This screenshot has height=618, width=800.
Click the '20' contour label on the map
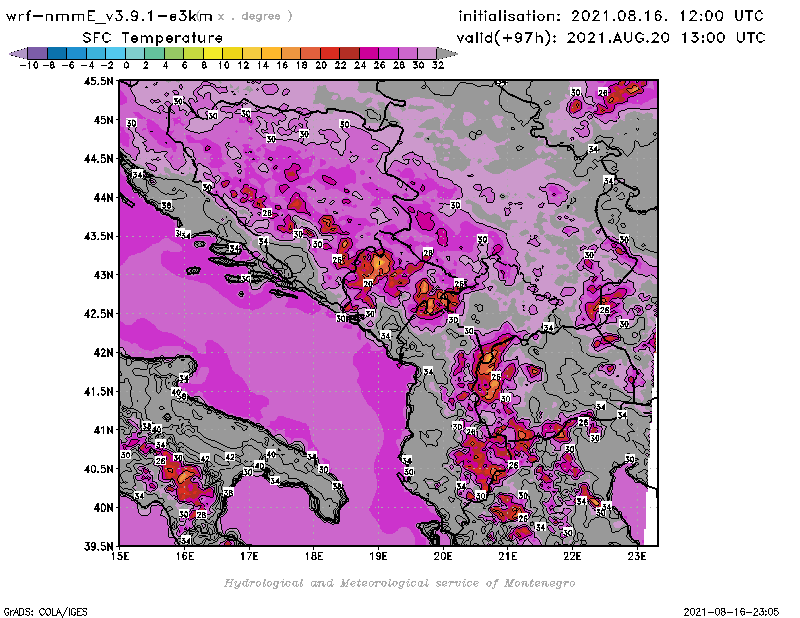coord(368,284)
